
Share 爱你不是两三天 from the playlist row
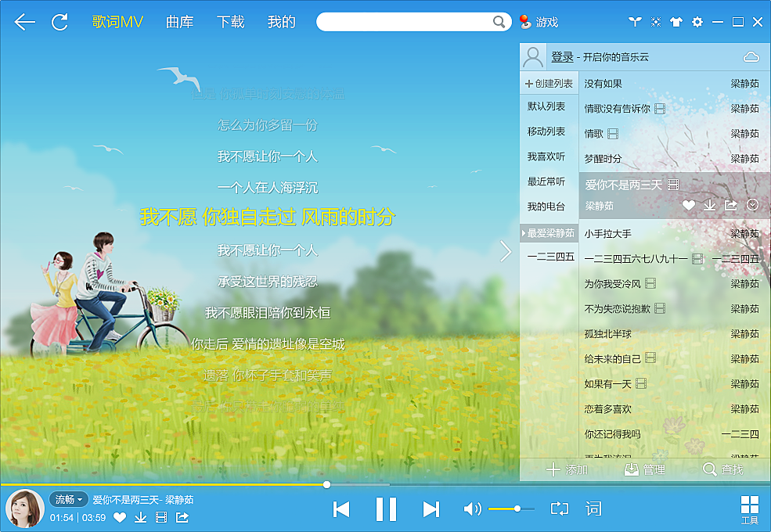coord(731,205)
